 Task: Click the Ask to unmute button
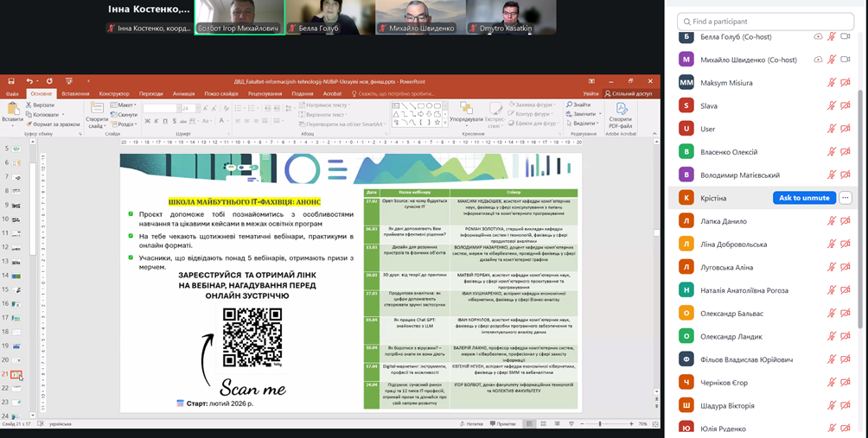point(804,198)
